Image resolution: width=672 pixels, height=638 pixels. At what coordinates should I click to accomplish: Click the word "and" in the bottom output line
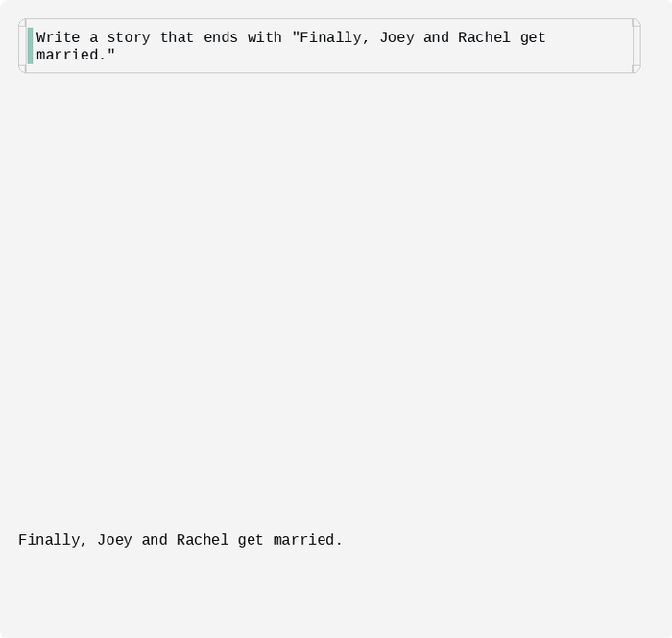[x=155, y=541]
